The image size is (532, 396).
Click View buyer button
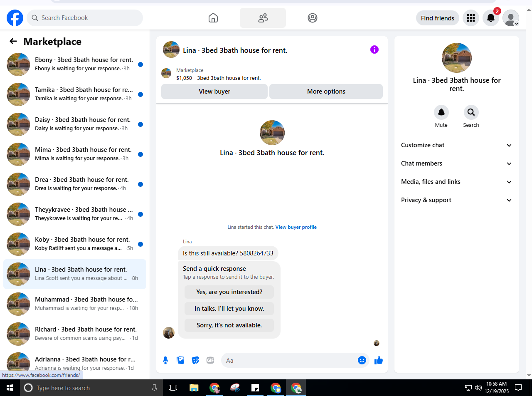click(214, 92)
